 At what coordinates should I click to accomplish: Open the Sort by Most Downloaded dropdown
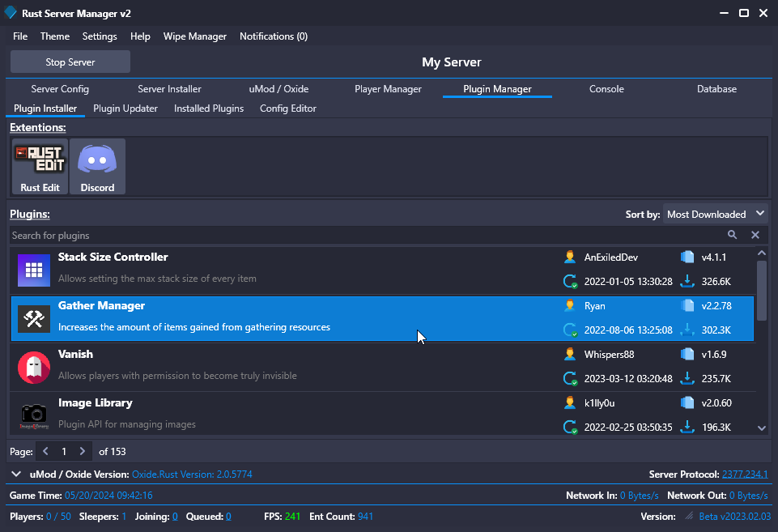point(716,214)
